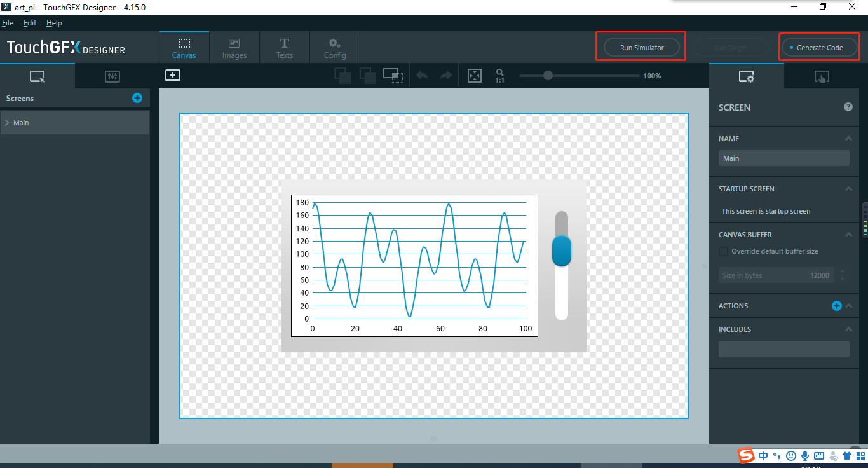The image size is (868, 468).
Task: Click the Screens panel heading
Action: tap(20, 99)
